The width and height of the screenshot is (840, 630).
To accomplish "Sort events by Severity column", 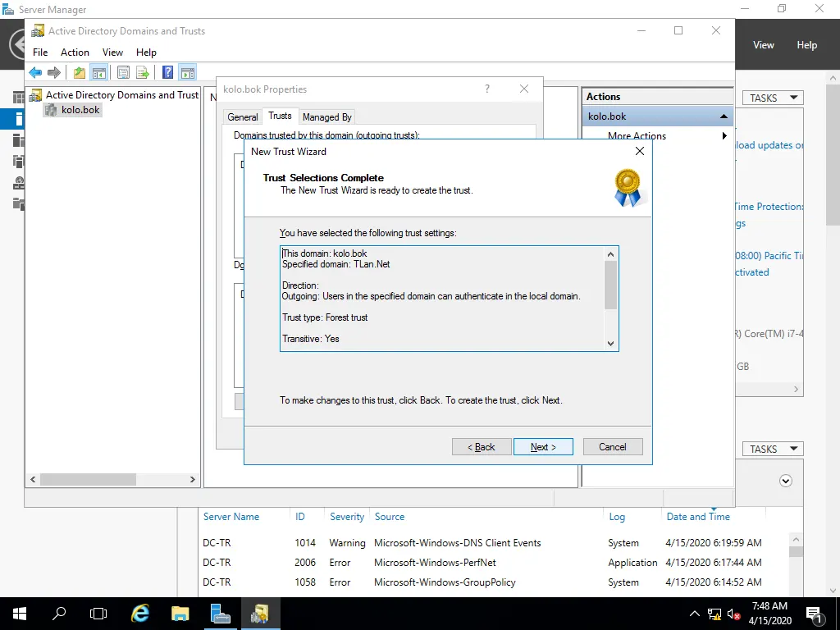I will click(x=347, y=517).
